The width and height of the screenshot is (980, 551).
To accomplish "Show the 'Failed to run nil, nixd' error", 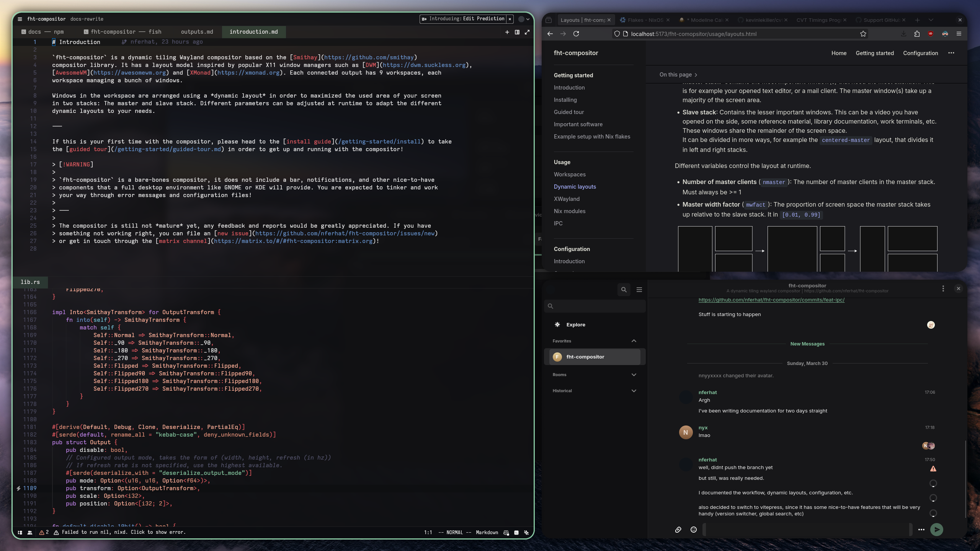I will [x=120, y=532].
